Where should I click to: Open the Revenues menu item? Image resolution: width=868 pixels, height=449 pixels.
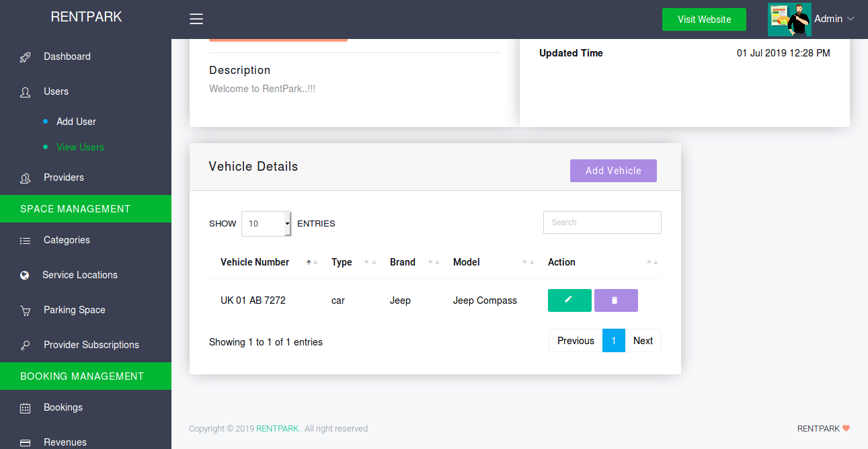point(65,442)
